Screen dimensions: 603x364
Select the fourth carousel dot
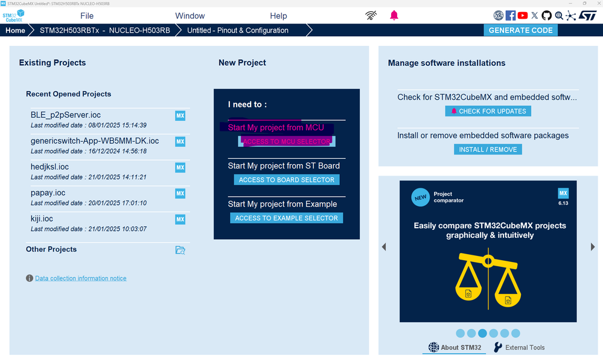[x=494, y=333]
